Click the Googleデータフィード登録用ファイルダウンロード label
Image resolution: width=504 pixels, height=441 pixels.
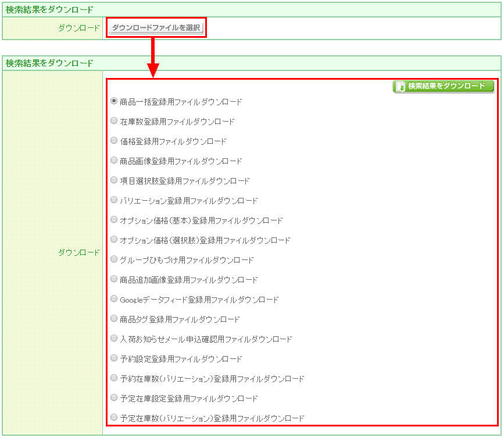click(x=199, y=300)
